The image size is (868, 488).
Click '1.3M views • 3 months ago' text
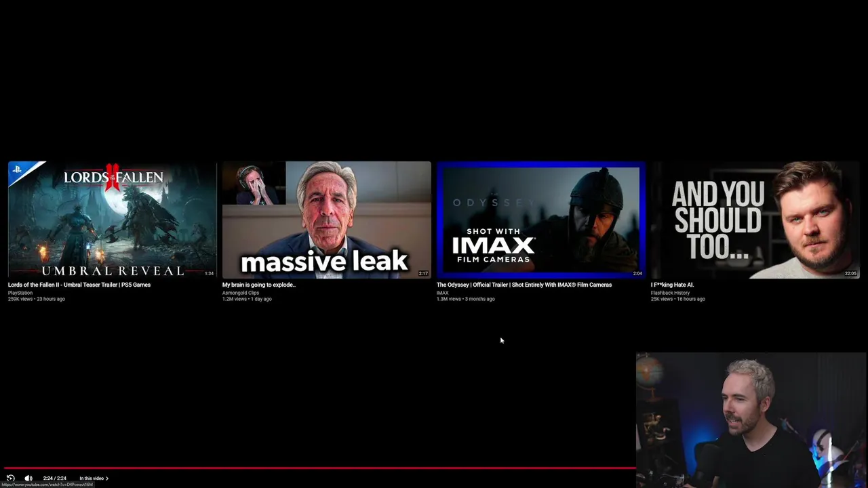(466, 299)
